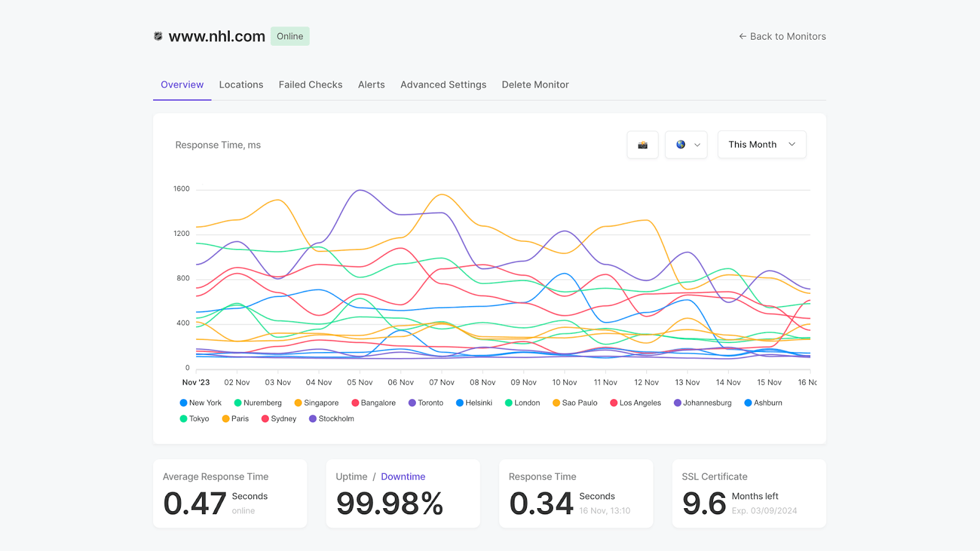Viewport: 980px width, 551px height.
Task: Click the chevron on This Month selector
Action: [792, 145]
